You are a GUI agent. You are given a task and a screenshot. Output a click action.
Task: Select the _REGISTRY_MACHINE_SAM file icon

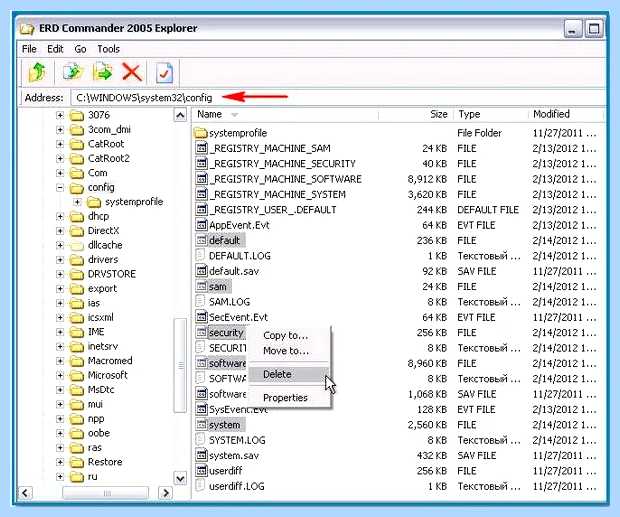[202, 148]
